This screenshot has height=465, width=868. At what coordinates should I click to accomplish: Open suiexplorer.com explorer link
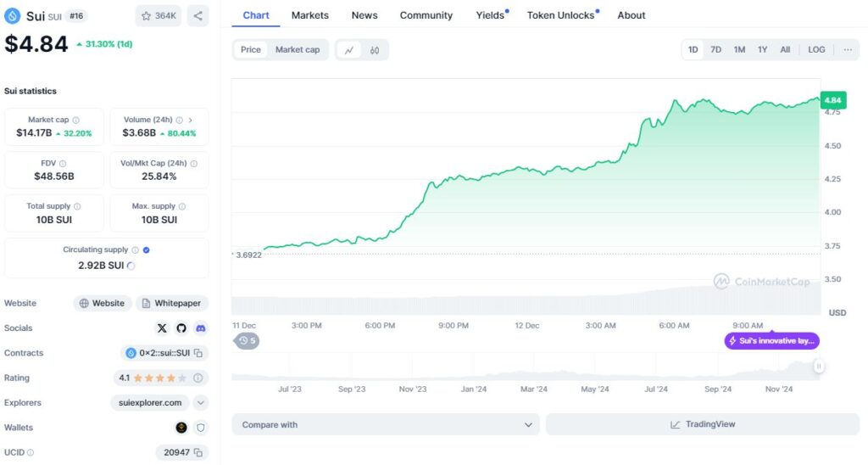click(150, 403)
